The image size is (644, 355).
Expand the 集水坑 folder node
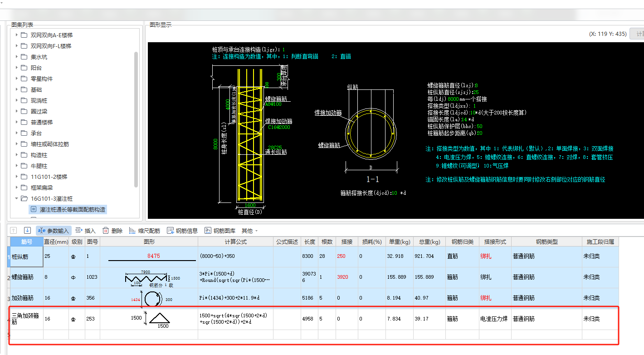(x=17, y=57)
